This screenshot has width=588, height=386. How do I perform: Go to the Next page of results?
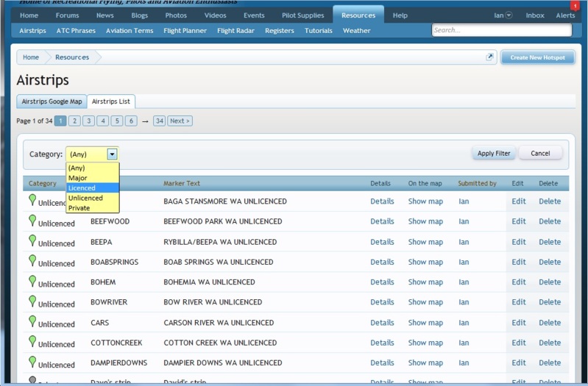click(180, 121)
